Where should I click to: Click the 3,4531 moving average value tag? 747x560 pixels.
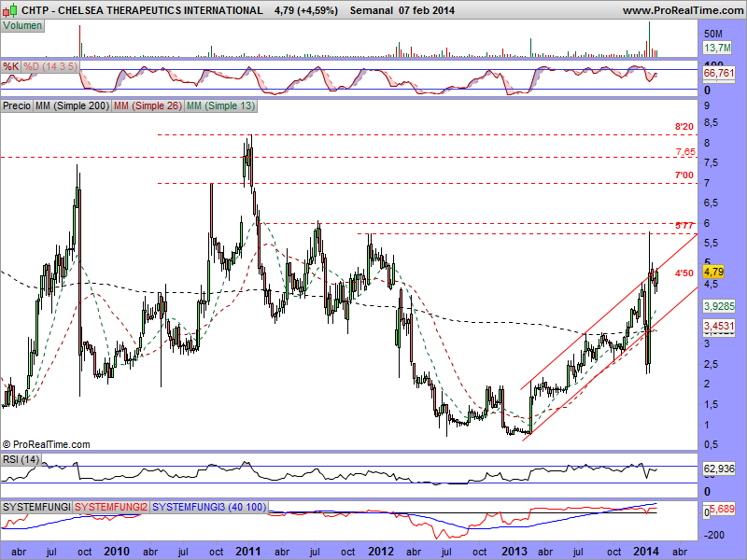(719, 326)
